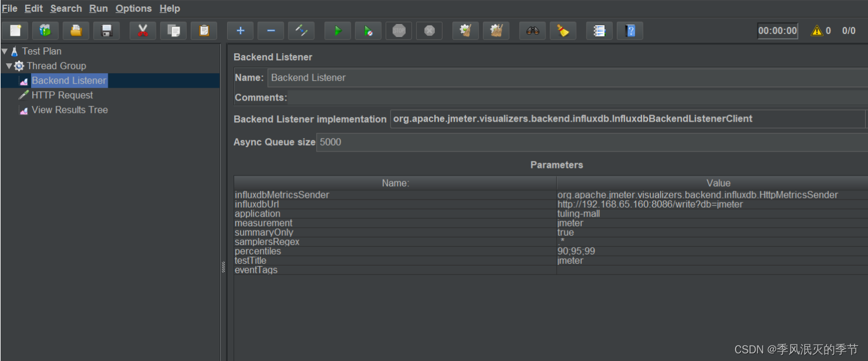
Task: Click the warning triangle log icon
Action: (x=816, y=31)
